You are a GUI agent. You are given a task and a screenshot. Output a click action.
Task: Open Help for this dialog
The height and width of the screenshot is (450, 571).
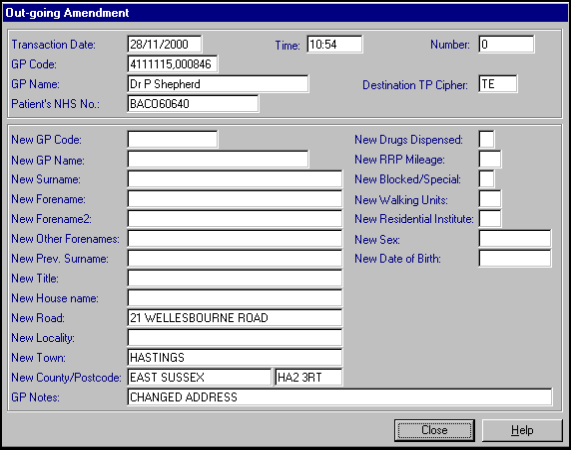[522, 430]
